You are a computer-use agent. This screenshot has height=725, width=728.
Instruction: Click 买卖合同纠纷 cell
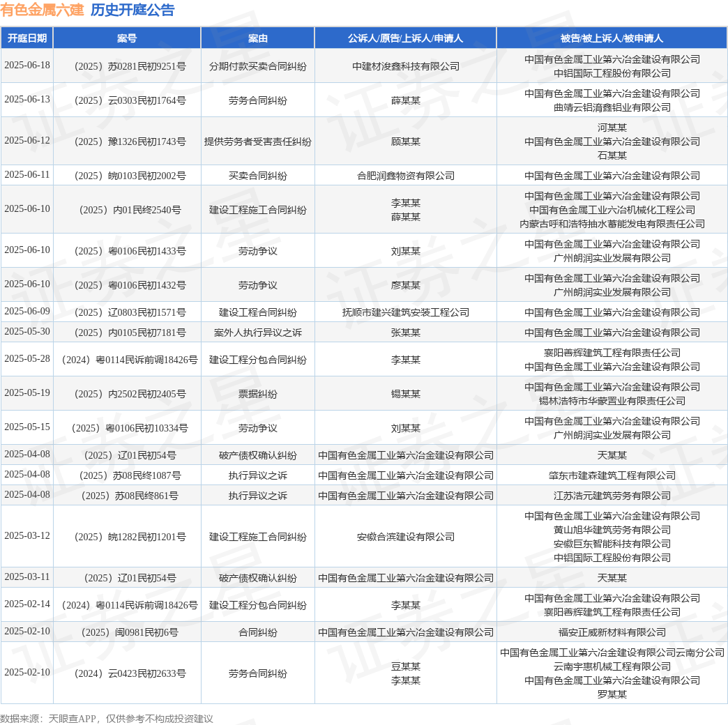pyautogui.click(x=258, y=176)
